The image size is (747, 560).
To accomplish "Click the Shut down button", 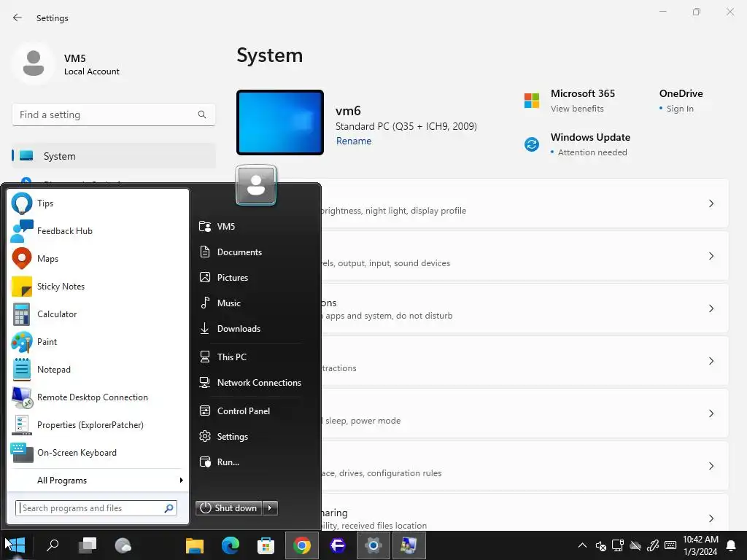I will point(228,508).
